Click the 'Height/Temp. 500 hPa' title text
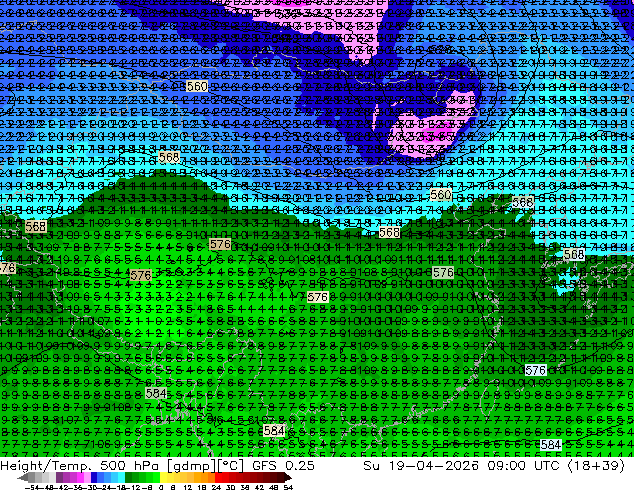 (x=80, y=465)
